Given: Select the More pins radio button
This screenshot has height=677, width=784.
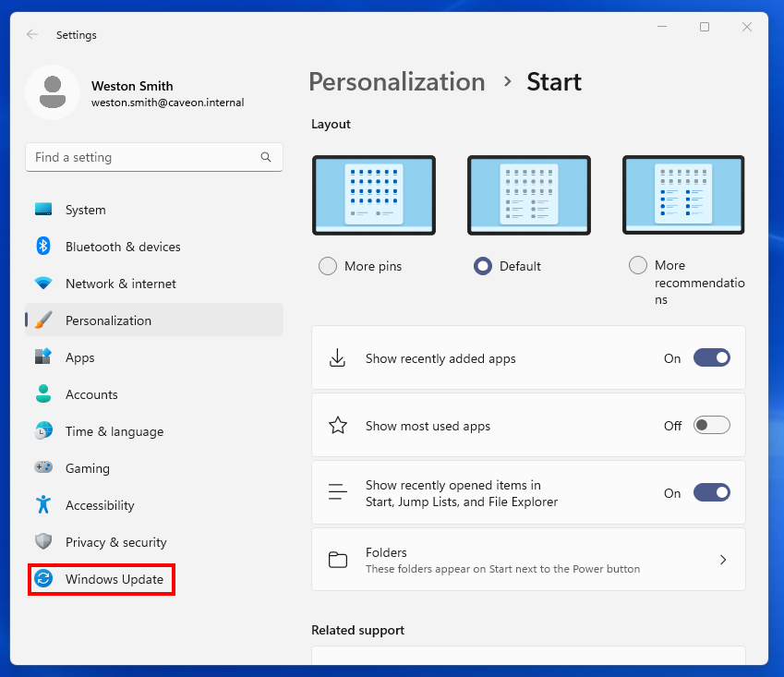Looking at the screenshot, I should [x=328, y=266].
